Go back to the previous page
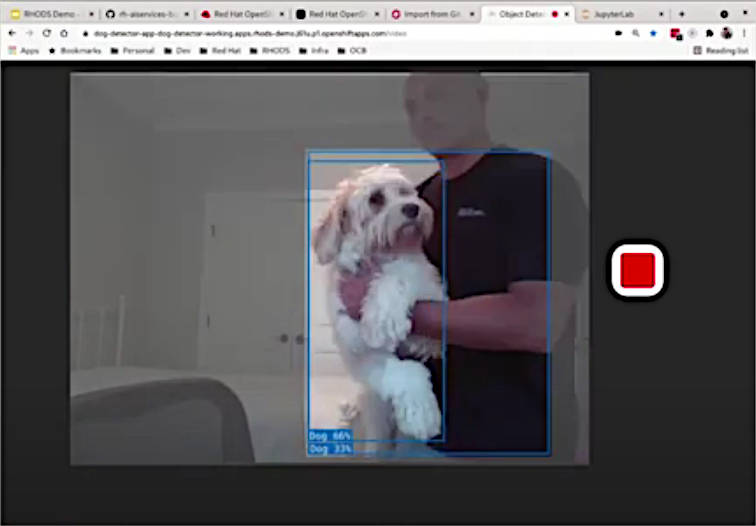This screenshot has height=526, width=756. 13,33
